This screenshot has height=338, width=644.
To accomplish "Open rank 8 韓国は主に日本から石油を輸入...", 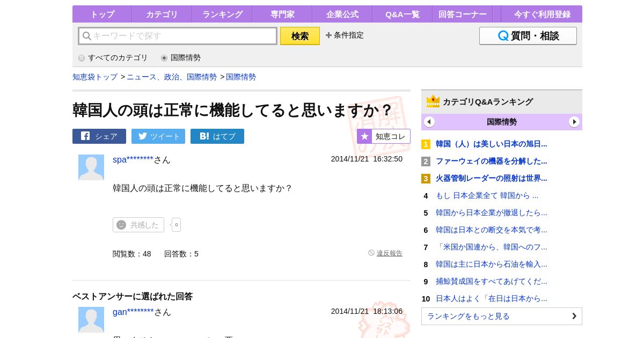I will pyautogui.click(x=491, y=264).
